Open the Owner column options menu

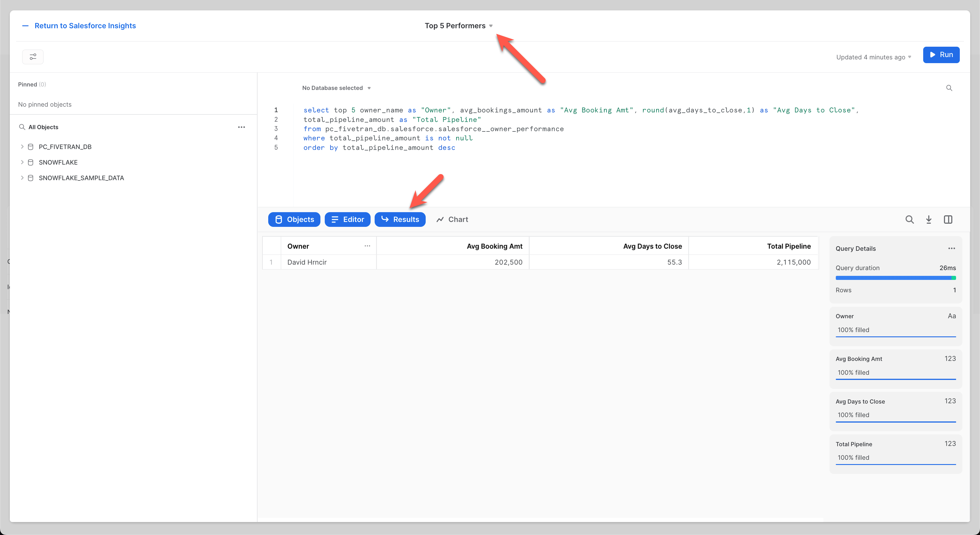(367, 246)
